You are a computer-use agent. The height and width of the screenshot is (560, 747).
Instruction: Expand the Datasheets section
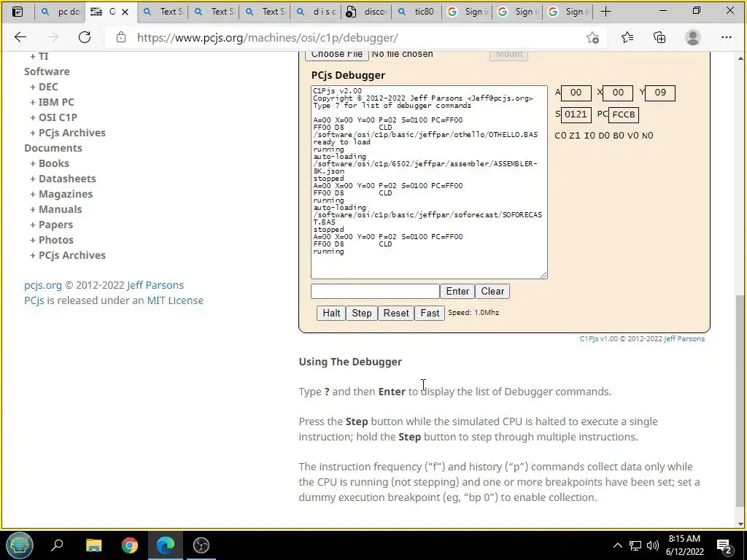click(x=63, y=179)
